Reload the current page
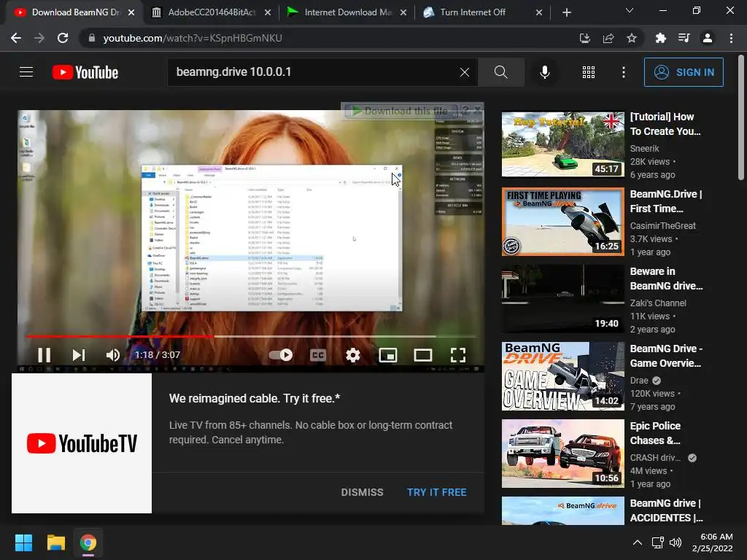The image size is (747, 560). [x=63, y=38]
